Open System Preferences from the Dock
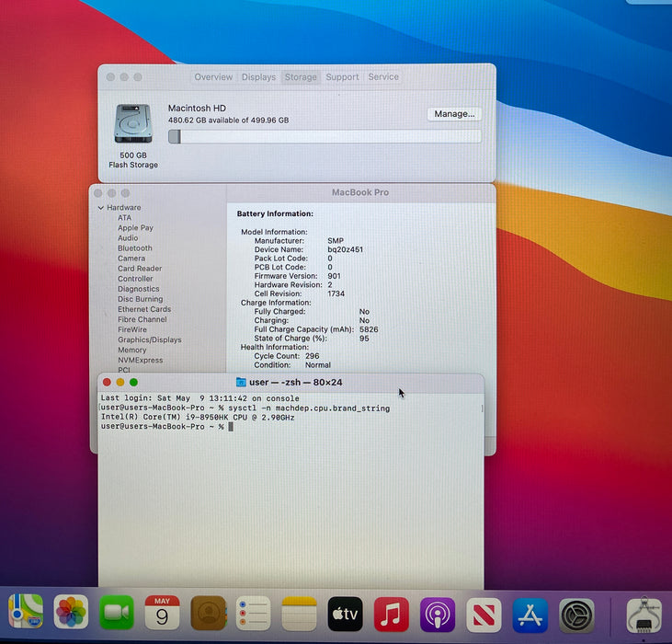672x644 pixels. coord(577,615)
